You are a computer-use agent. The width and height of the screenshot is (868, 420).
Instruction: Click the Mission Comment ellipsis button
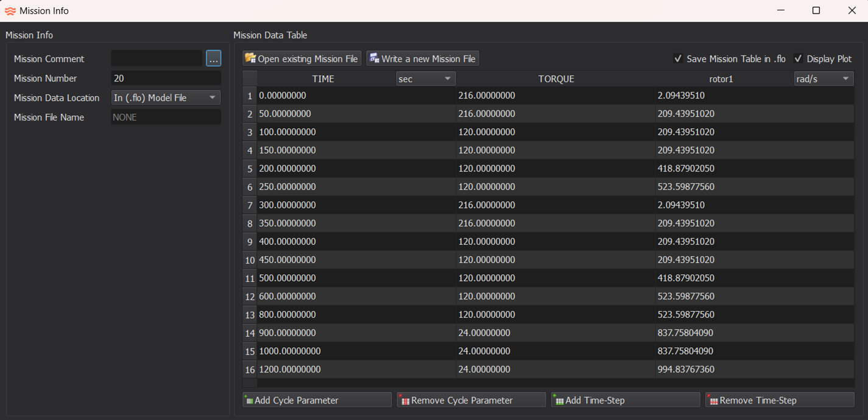click(x=213, y=58)
